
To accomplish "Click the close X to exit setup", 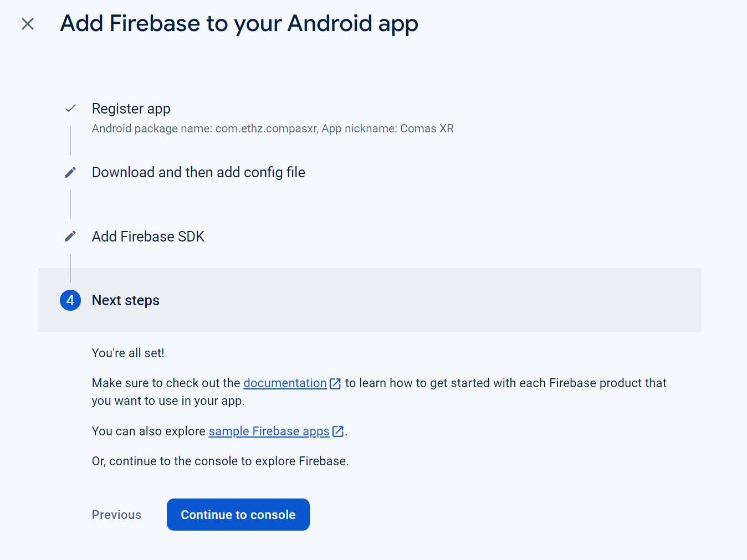I will point(27,24).
